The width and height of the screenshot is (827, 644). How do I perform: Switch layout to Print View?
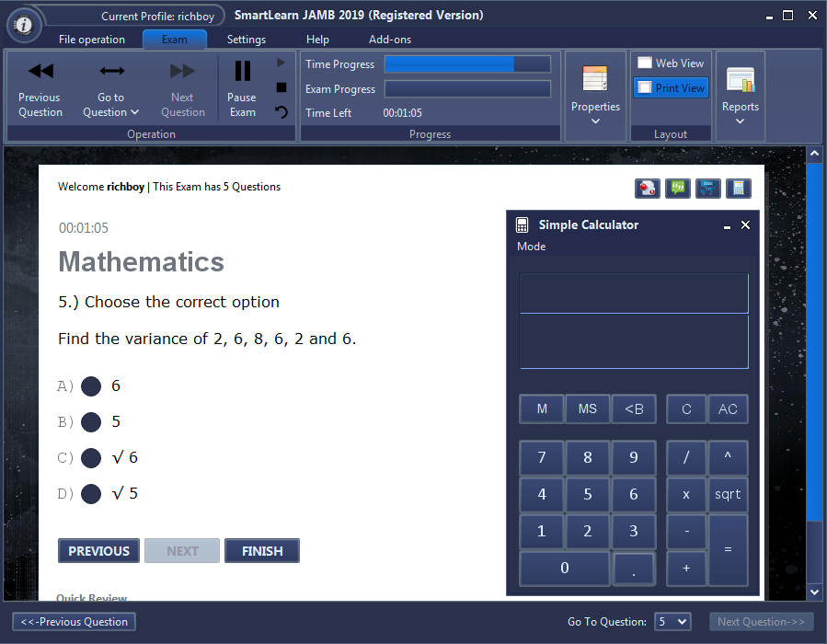[x=671, y=87]
